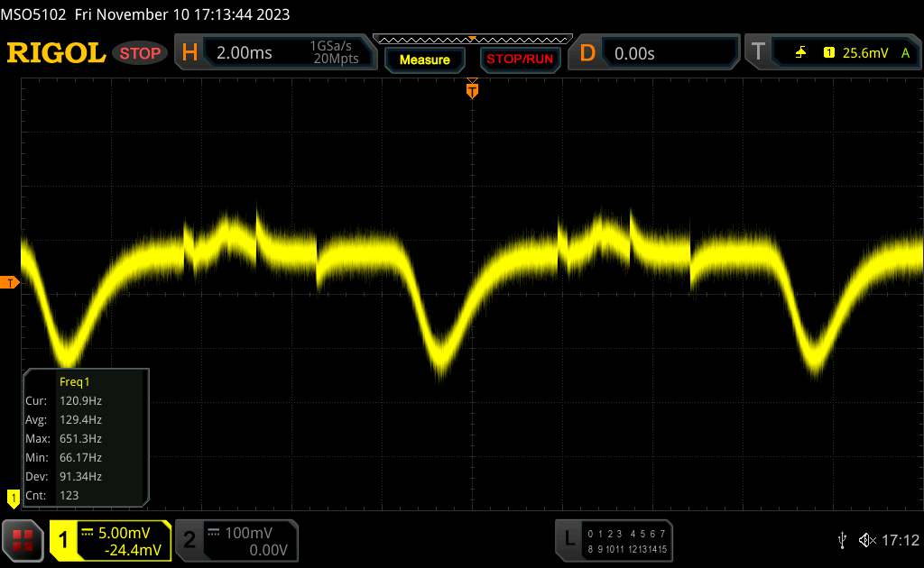Click the waveform memory position bar
Viewport: 924px width, 568px height.
point(473,40)
